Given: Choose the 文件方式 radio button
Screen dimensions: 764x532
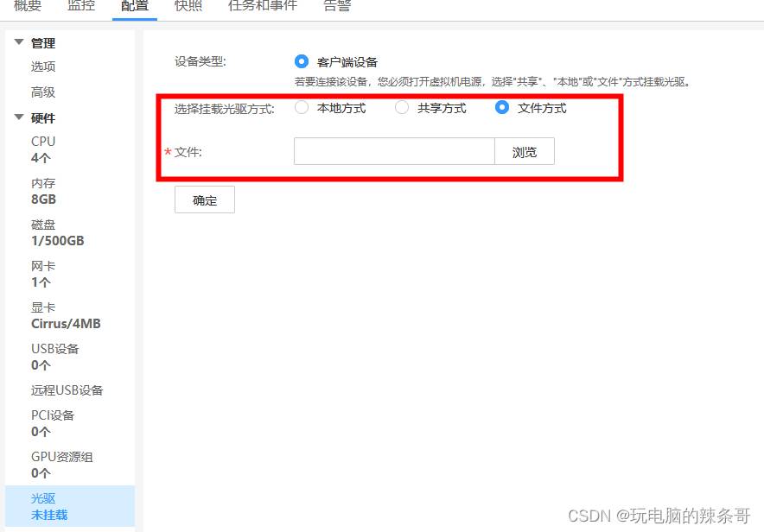Looking at the screenshot, I should (502, 108).
